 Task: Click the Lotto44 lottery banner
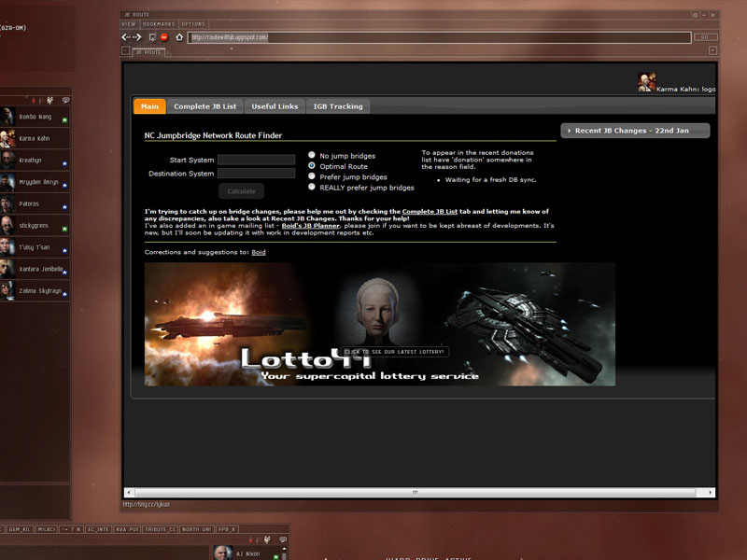pyautogui.click(x=380, y=324)
